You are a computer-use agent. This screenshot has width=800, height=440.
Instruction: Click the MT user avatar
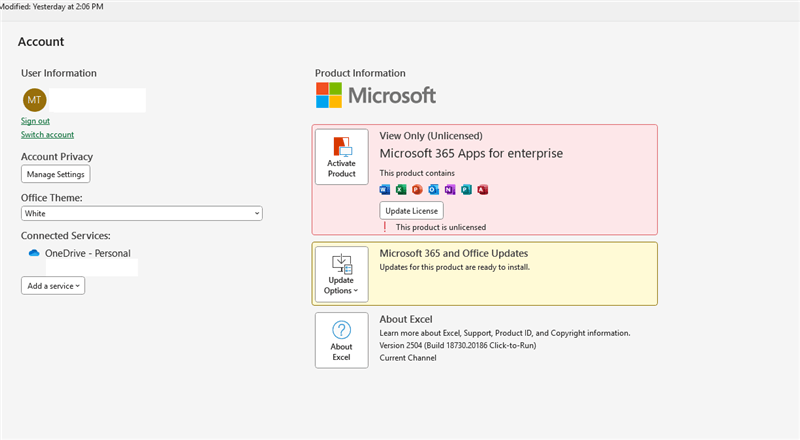34,99
